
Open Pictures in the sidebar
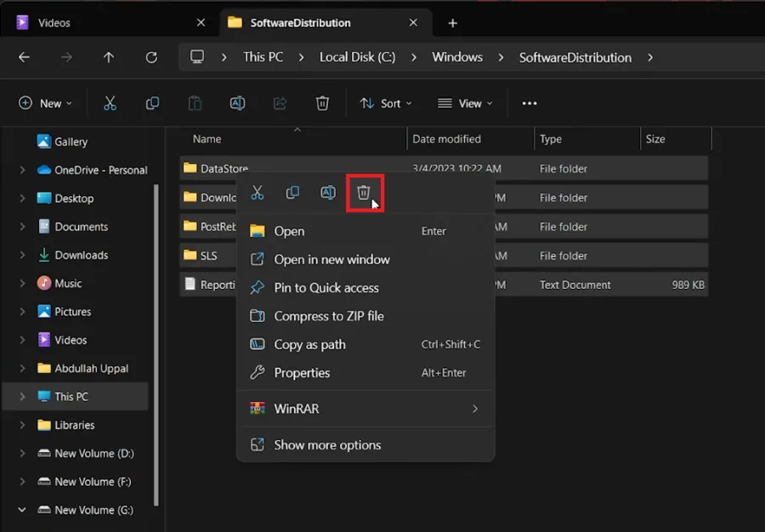click(73, 312)
